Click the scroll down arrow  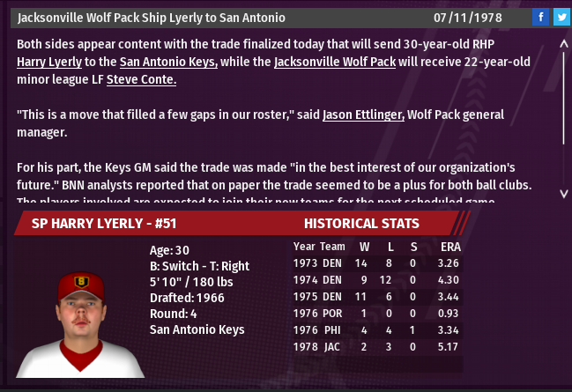(x=563, y=192)
